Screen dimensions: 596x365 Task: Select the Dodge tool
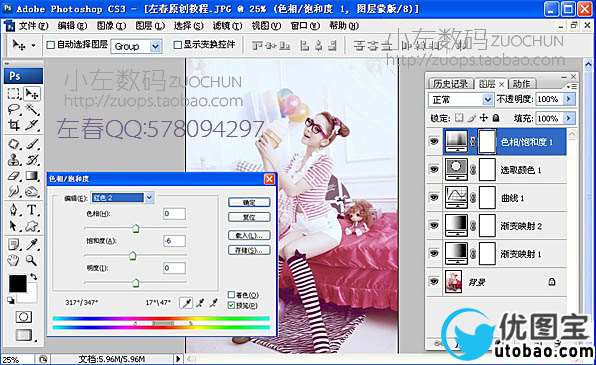click(32, 191)
